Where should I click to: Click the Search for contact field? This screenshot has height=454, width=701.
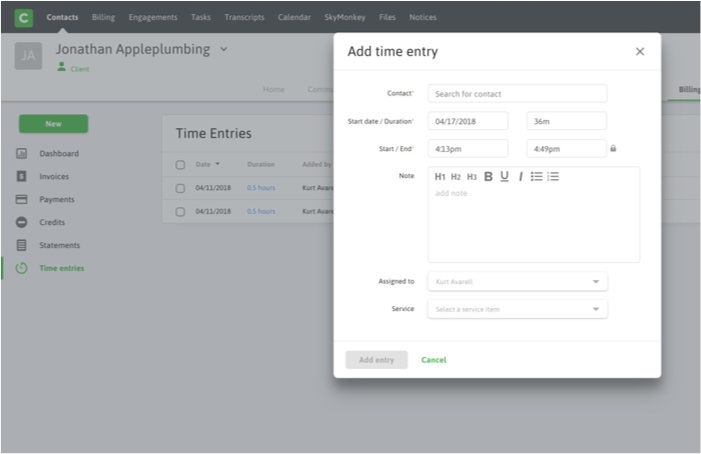517,94
